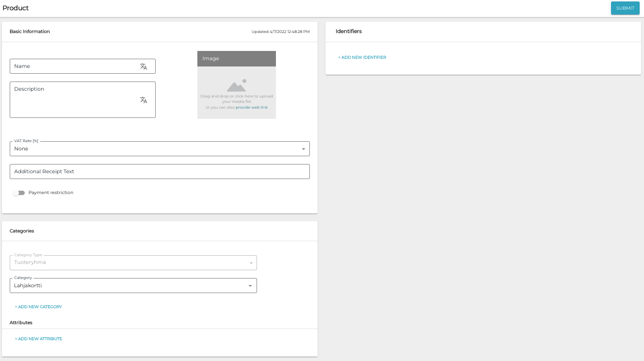Click + Add New Identifier

coord(362,58)
